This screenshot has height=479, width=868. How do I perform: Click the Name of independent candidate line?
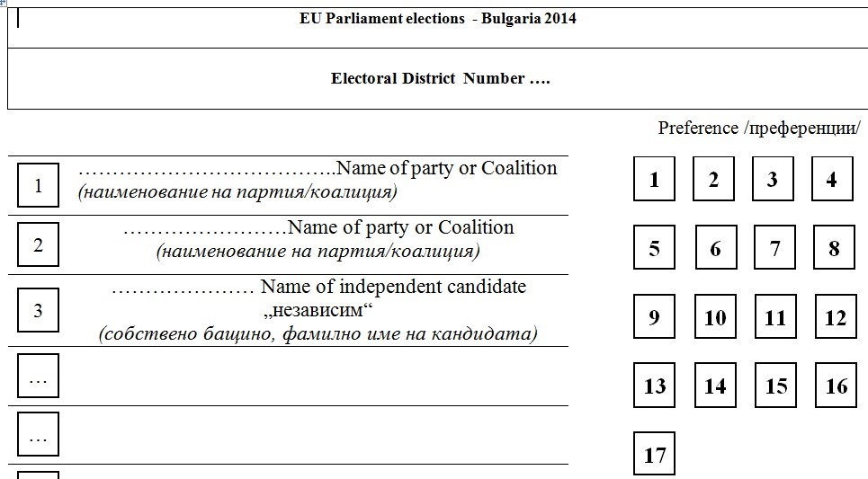click(319, 288)
